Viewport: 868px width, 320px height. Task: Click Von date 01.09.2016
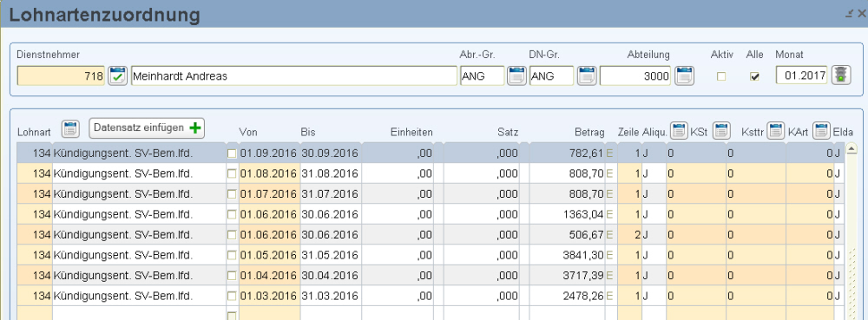[268, 153]
